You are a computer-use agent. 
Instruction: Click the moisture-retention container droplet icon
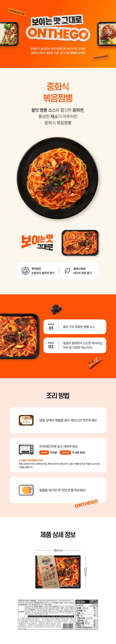[x=25, y=271]
